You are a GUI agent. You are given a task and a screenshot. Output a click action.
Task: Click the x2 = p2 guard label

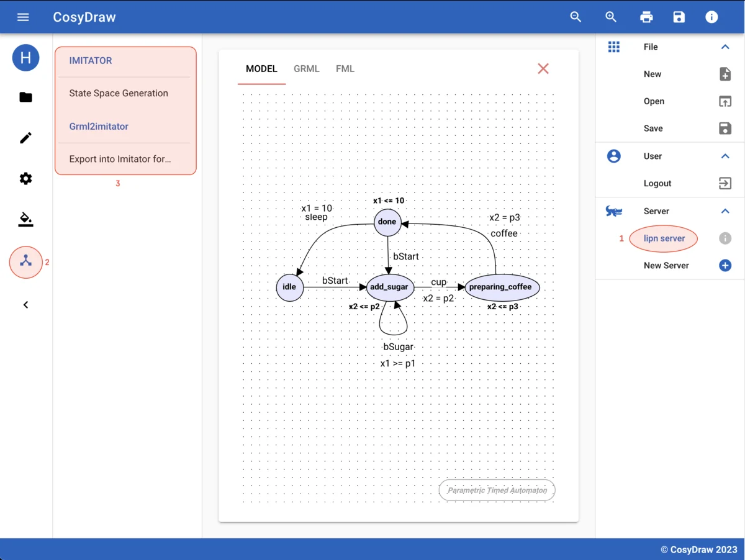coord(439,299)
